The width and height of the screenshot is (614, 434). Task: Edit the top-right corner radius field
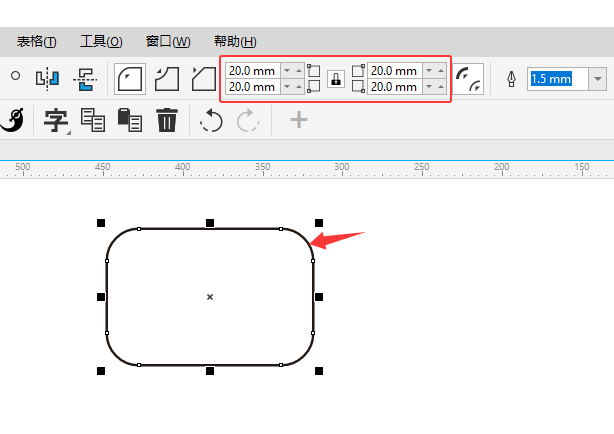pyautogui.click(x=395, y=71)
